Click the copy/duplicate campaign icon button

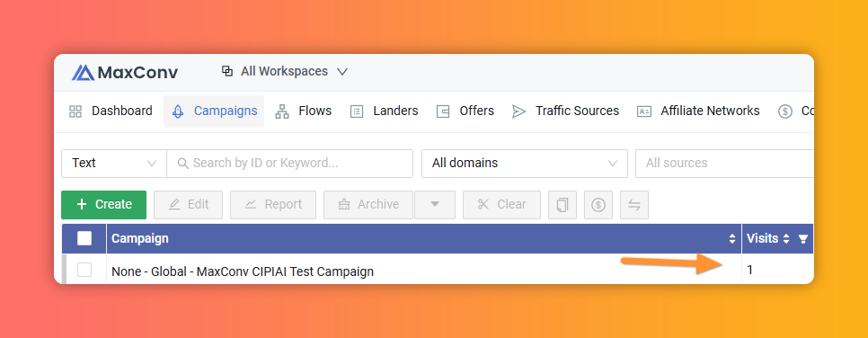tap(562, 205)
